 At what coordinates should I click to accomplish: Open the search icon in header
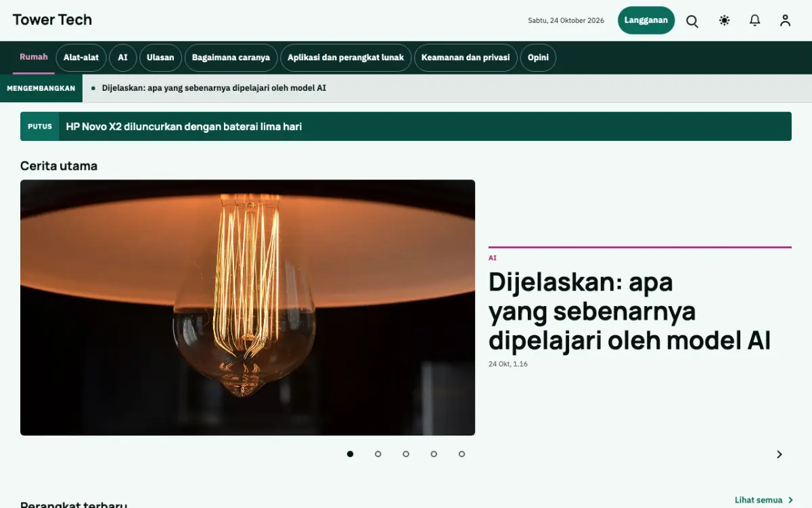coord(692,21)
